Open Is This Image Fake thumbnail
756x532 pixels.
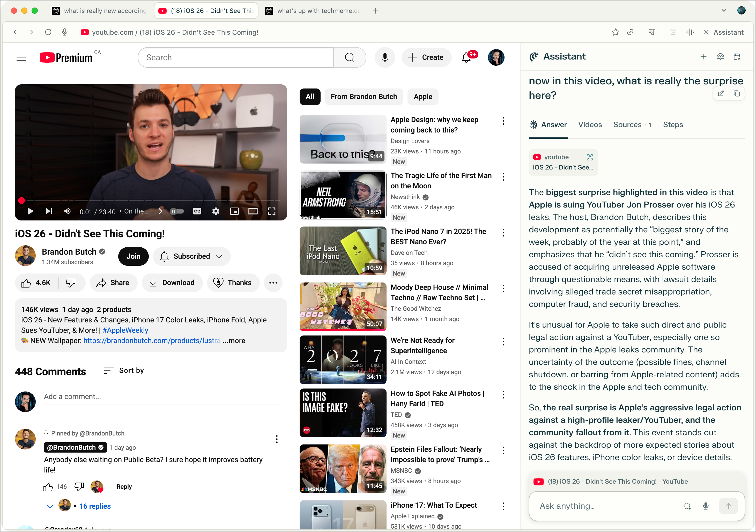pos(343,413)
